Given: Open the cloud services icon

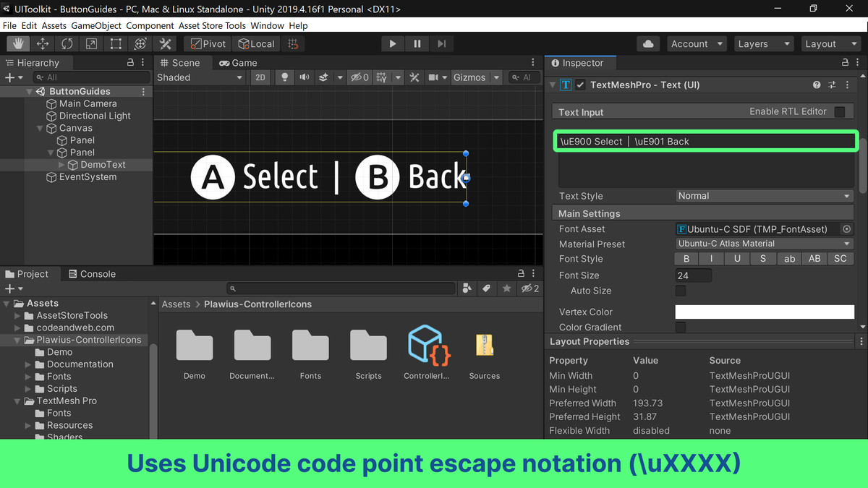Looking at the screenshot, I should 648,44.
